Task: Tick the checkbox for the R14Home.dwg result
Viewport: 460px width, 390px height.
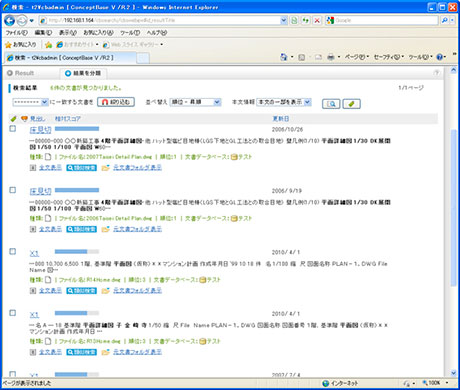Action: pos(13,251)
